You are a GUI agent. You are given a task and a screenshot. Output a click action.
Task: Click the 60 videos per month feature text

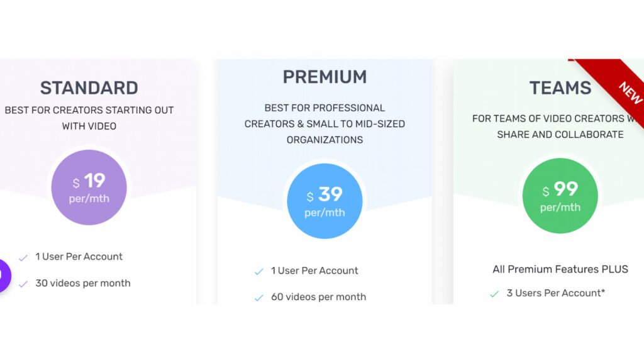pos(318,297)
